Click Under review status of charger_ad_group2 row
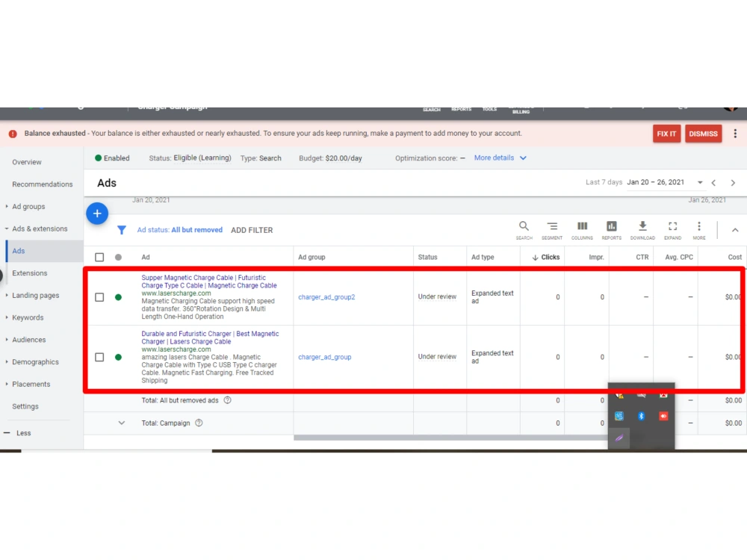 click(x=437, y=296)
